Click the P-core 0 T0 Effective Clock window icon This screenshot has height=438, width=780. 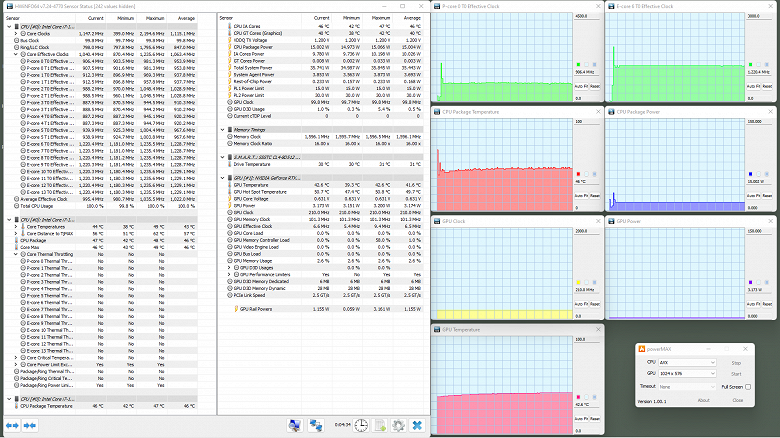(x=437, y=6)
